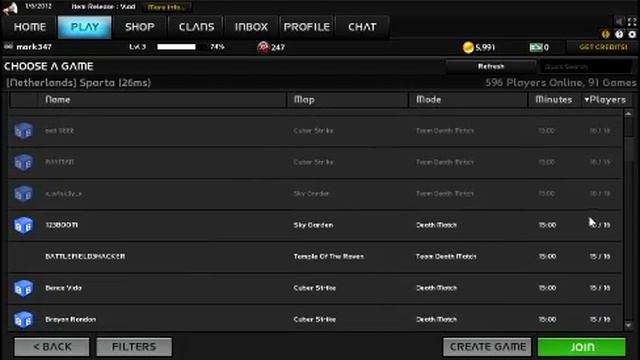Viewport: 640px width, 360px height.
Task: Select the BATTLEFIELDHACKER game name
Action: click(x=85, y=256)
